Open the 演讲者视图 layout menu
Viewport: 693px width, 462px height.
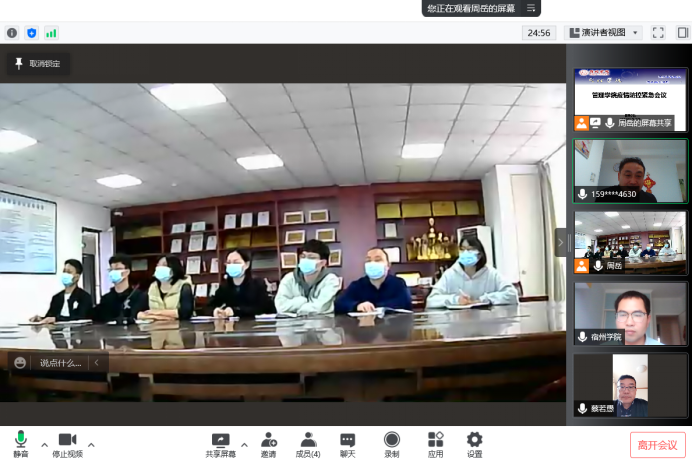tap(603, 33)
